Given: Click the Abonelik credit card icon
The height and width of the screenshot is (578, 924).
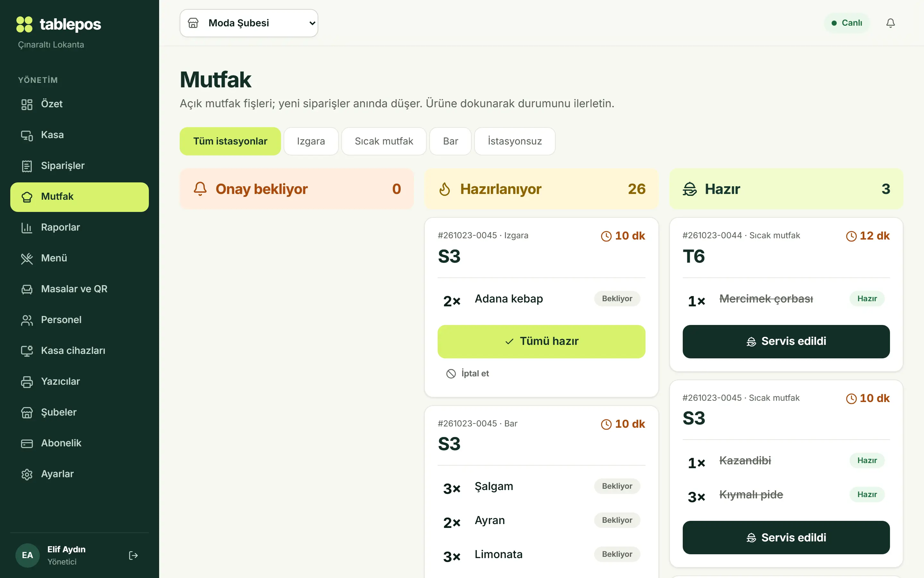Looking at the screenshot, I should click(x=27, y=443).
